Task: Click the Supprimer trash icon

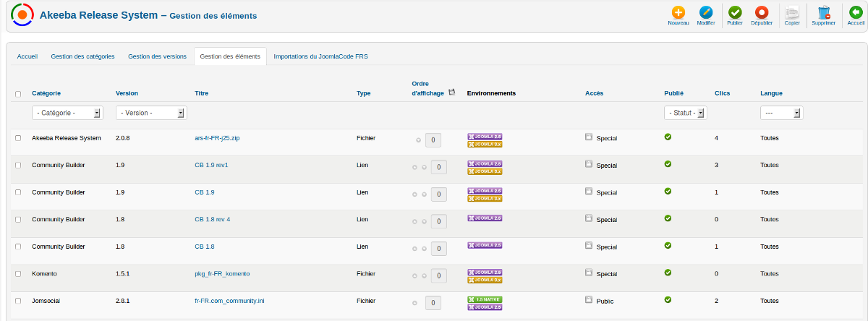Action: click(x=823, y=13)
